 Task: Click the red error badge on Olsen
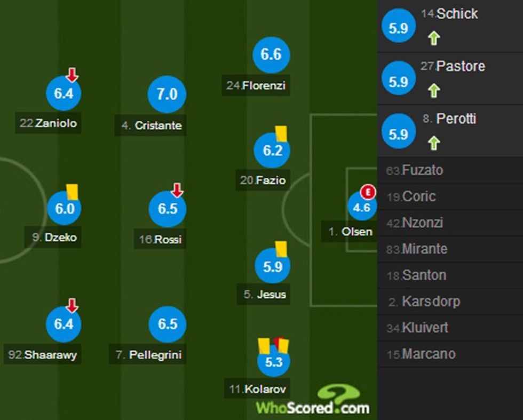coord(368,192)
